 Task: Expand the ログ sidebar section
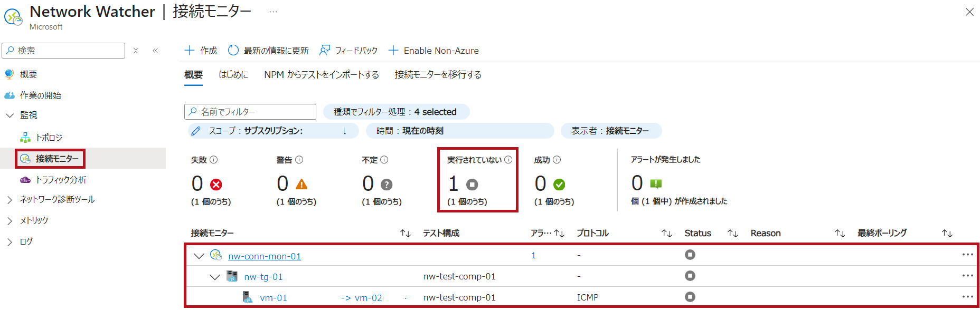[x=10, y=242]
